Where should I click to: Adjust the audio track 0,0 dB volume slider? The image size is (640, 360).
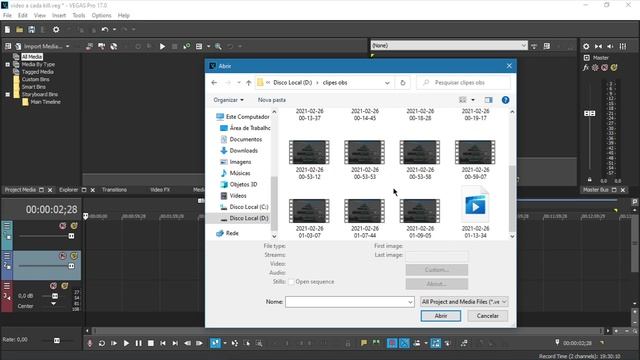(55, 296)
